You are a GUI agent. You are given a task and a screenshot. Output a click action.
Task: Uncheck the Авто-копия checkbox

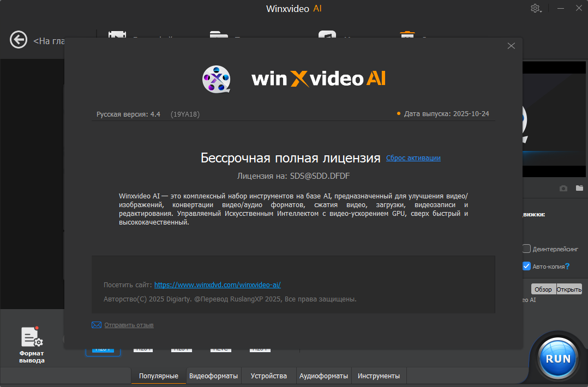(526, 267)
